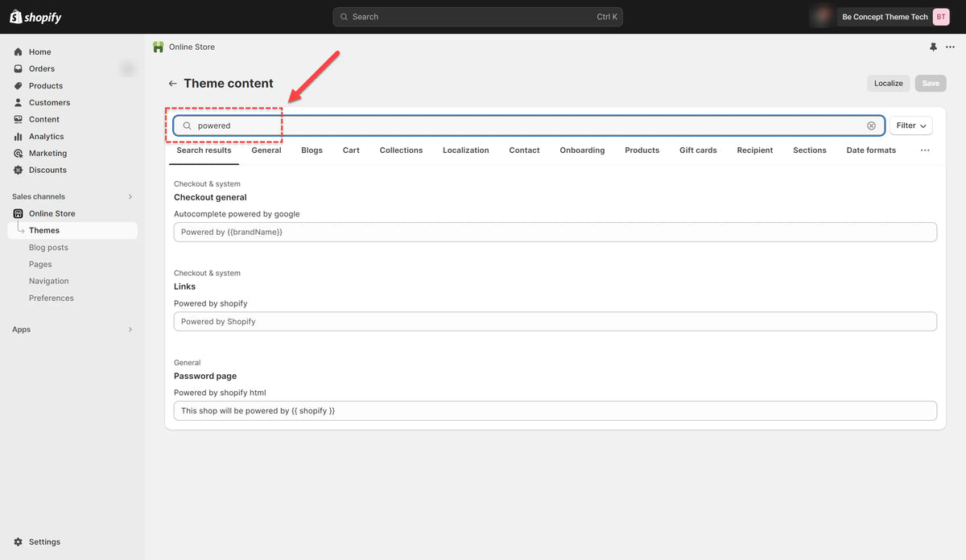Switch to the Onboarding tab
The width and height of the screenshot is (966, 560).
click(582, 150)
